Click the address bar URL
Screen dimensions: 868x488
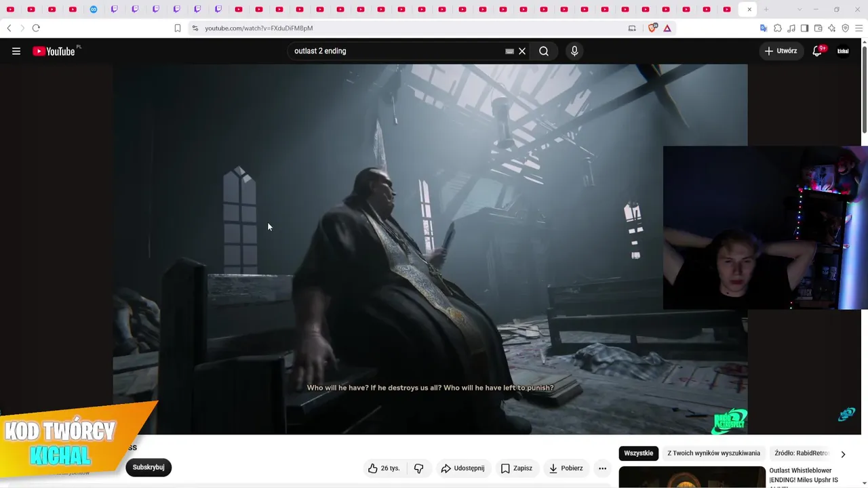[x=259, y=28]
